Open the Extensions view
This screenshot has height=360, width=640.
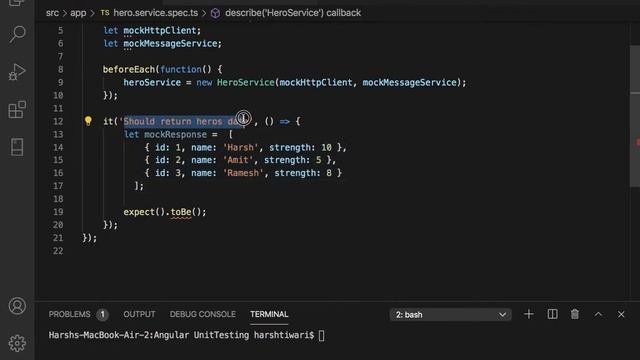(x=17, y=109)
